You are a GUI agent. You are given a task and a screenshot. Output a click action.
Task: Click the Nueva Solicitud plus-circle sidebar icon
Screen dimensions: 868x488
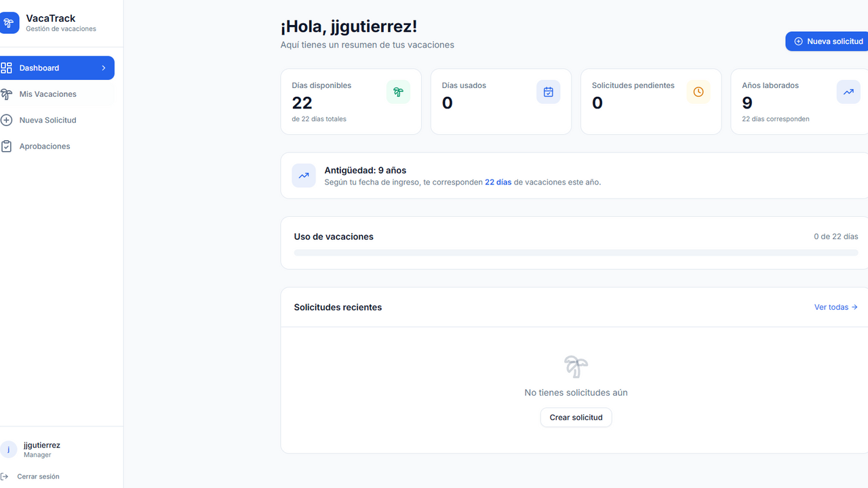(x=6, y=120)
